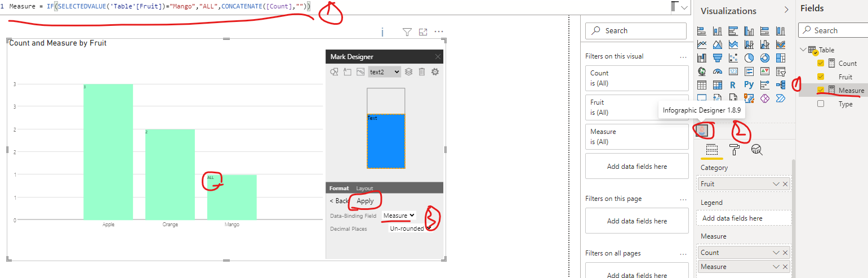Select the Pie chart visualization
The image size is (868, 278).
pos(749,58)
